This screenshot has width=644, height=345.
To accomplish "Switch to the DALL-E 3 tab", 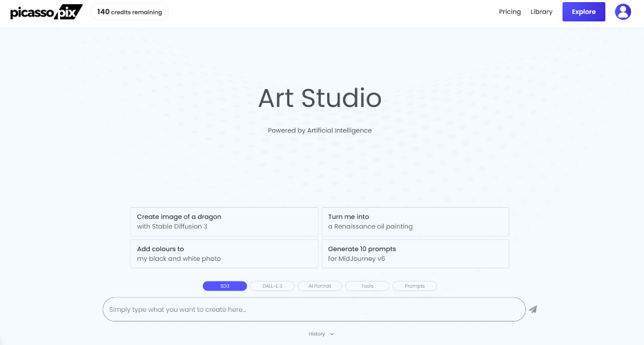I will point(272,286).
